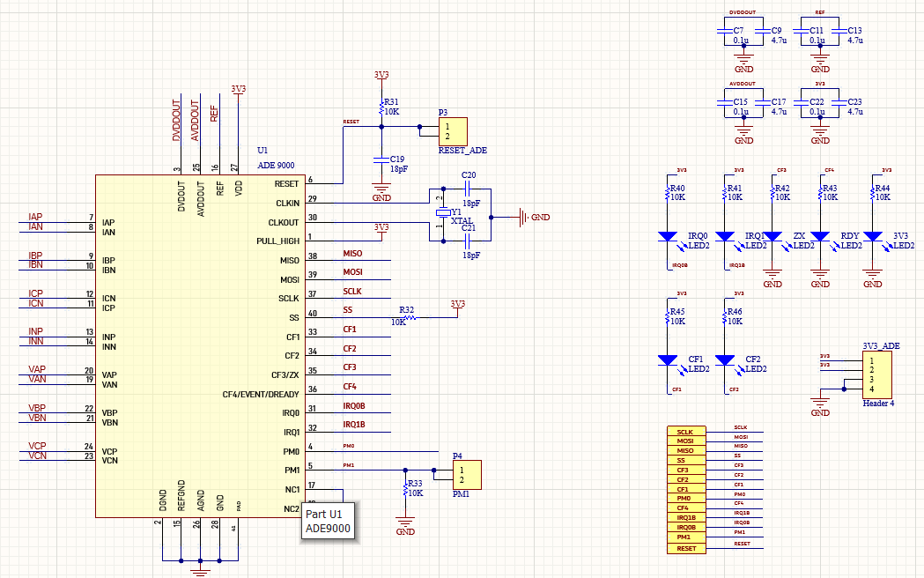Click the IAP net label at pin 7
Screen dimensions: 924x578
click(35, 217)
